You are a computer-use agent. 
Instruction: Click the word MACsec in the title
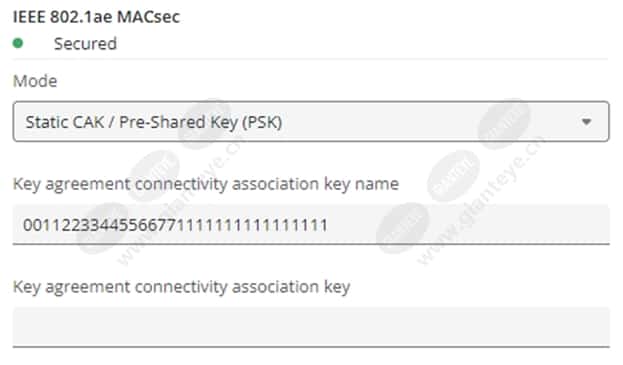148,17
